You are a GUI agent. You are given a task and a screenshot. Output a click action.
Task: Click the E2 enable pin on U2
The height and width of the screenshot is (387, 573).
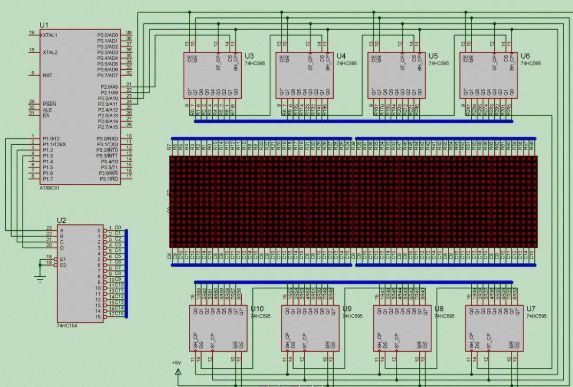(62, 265)
